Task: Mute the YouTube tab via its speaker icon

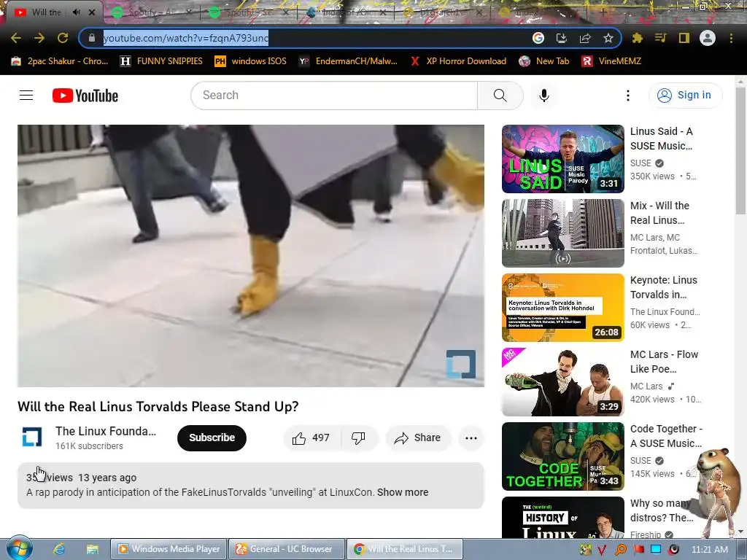Action: (x=76, y=12)
